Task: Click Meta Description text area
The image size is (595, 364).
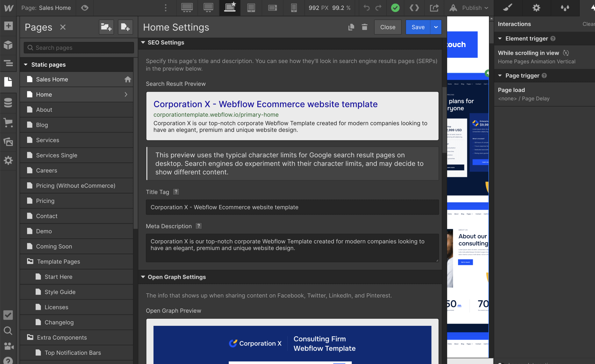Action: pyautogui.click(x=292, y=248)
